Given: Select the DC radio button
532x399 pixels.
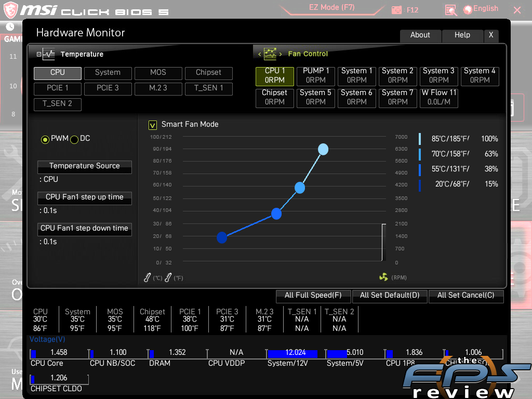Looking at the screenshot, I should [74, 139].
